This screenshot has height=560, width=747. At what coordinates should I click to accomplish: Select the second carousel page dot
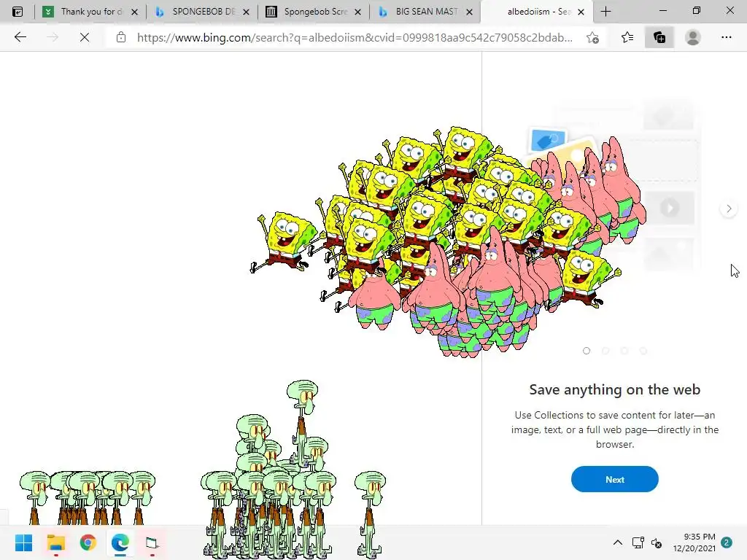pos(605,351)
